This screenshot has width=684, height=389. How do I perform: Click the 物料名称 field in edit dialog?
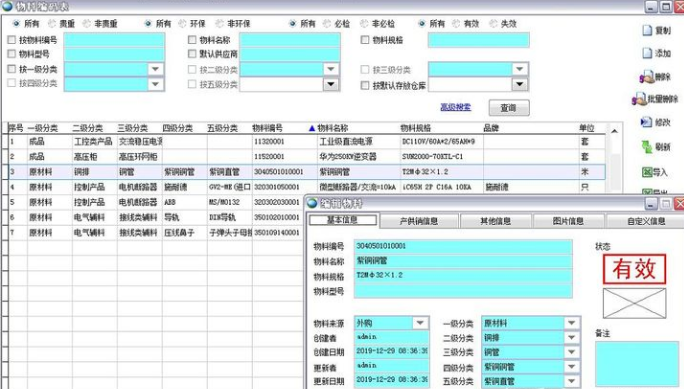click(463, 261)
